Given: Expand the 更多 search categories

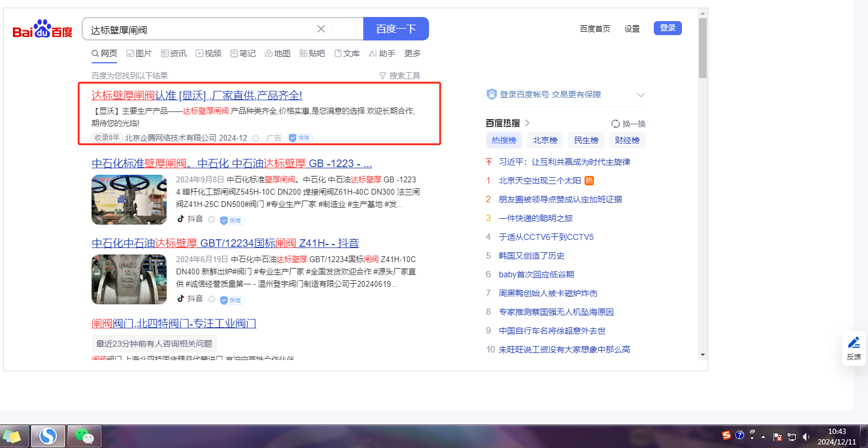Looking at the screenshot, I should click(413, 53).
